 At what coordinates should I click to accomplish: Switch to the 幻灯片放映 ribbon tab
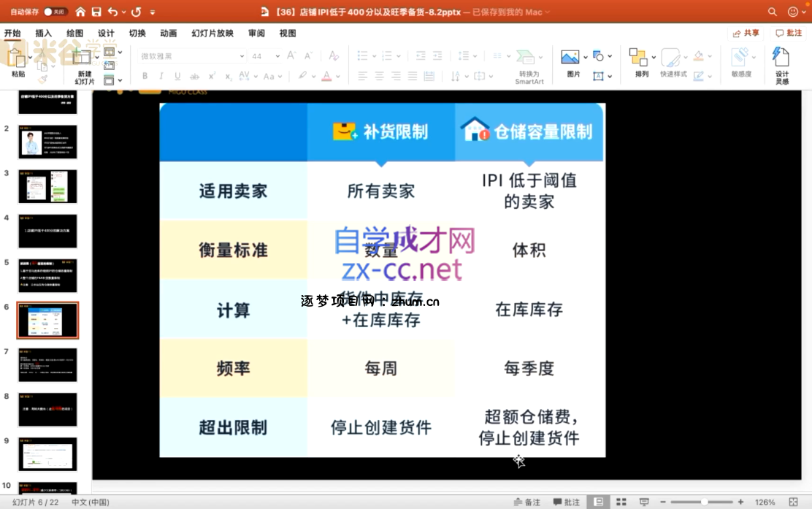click(x=212, y=34)
